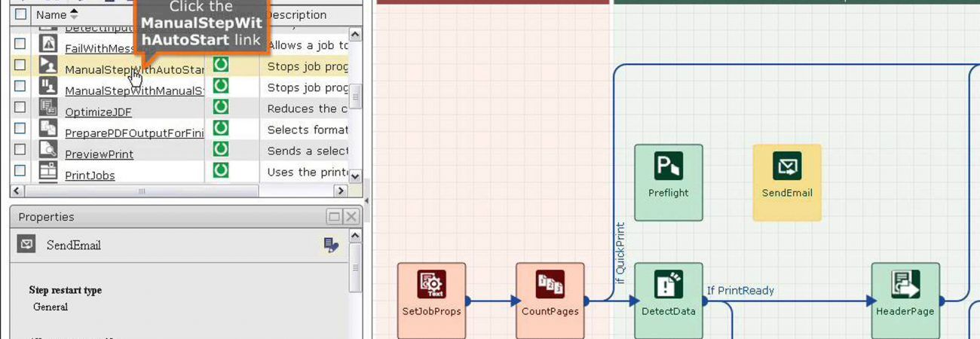Click the step list scroll-up arrow
The height and width of the screenshot is (339, 980).
(x=356, y=35)
